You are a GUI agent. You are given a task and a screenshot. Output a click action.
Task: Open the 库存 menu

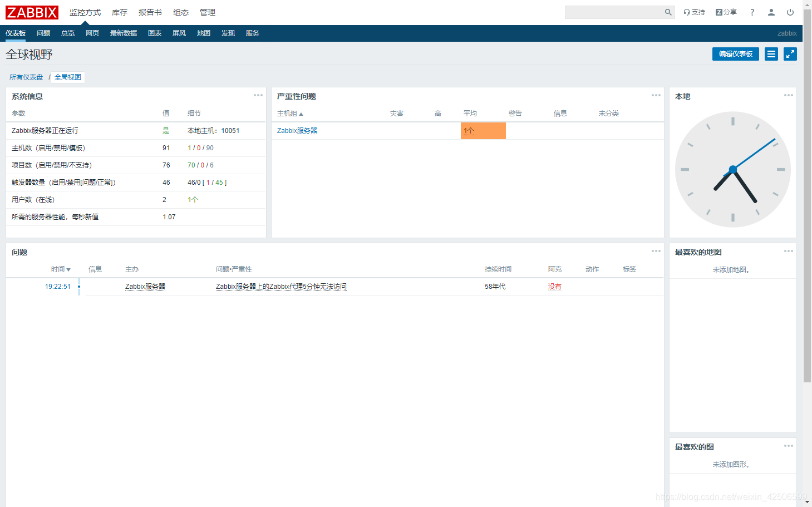pyautogui.click(x=120, y=12)
